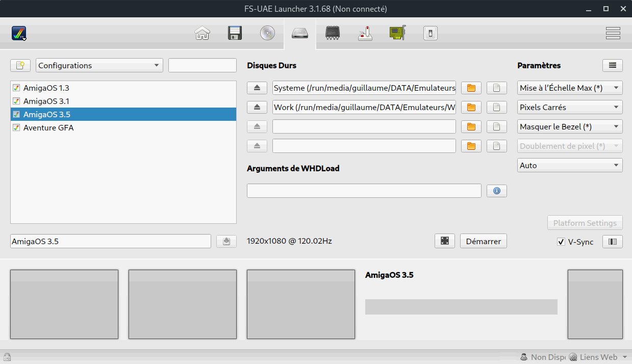Eject the Work hard drive

(257, 107)
